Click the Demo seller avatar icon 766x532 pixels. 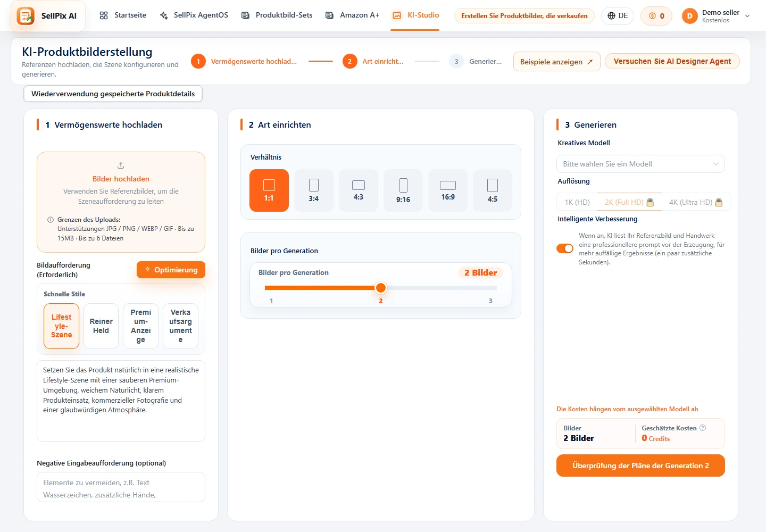click(689, 16)
